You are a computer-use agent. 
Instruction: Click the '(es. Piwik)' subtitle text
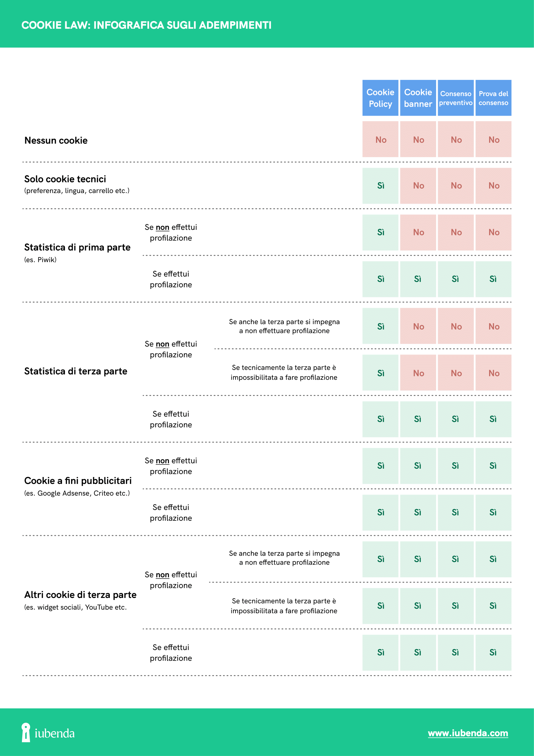(40, 260)
